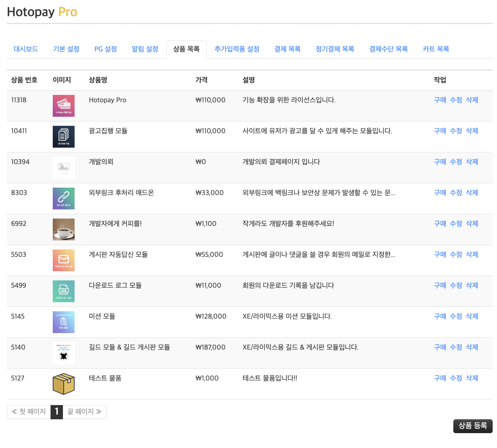
Task: Click the 게시판 자동답신 모듈 envelope icon
Action: 64,260
